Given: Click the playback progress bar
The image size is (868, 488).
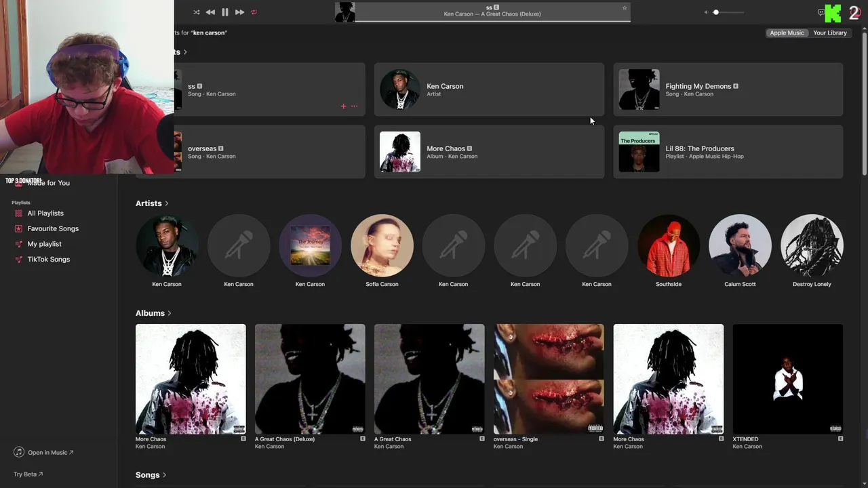Looking at the screenshot, I should (492, 21).
